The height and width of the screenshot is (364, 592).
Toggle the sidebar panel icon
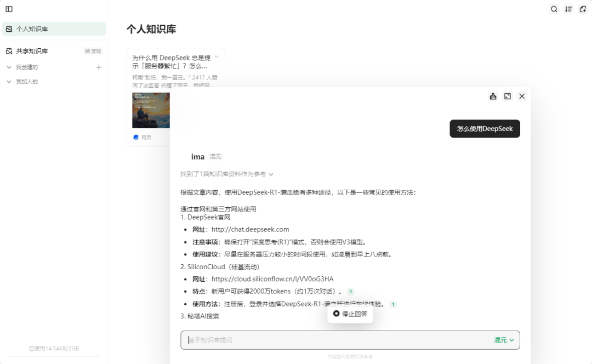point(9,9)
